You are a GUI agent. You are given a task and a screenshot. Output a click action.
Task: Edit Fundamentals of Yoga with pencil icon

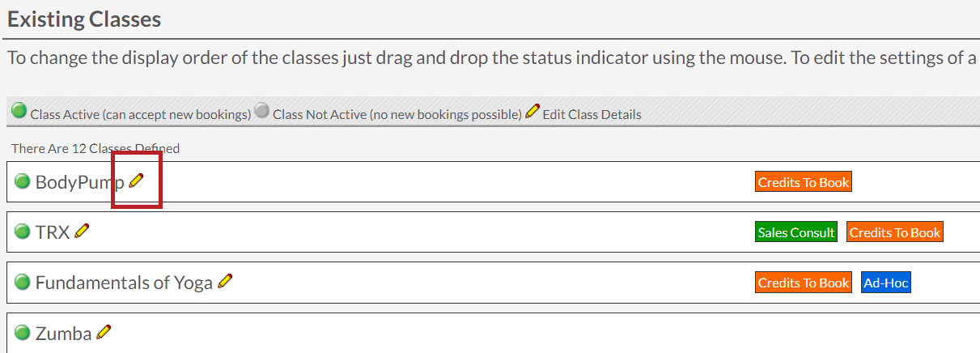coord(225,281)
